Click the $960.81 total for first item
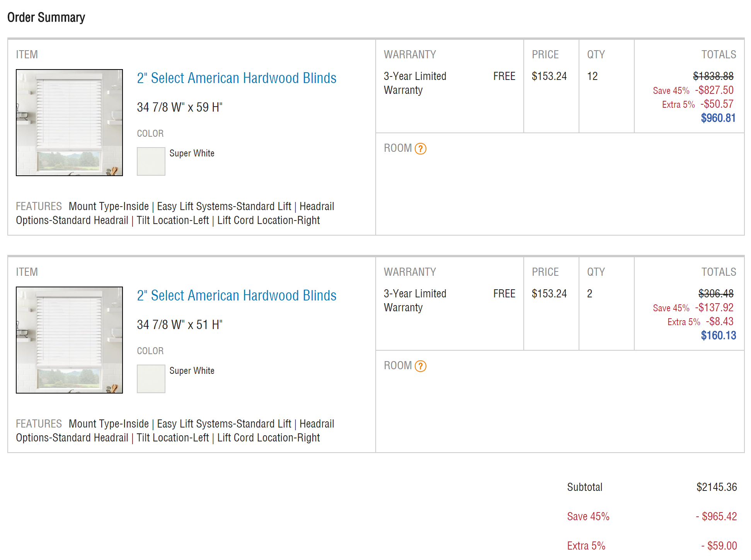 click(718, 118)
